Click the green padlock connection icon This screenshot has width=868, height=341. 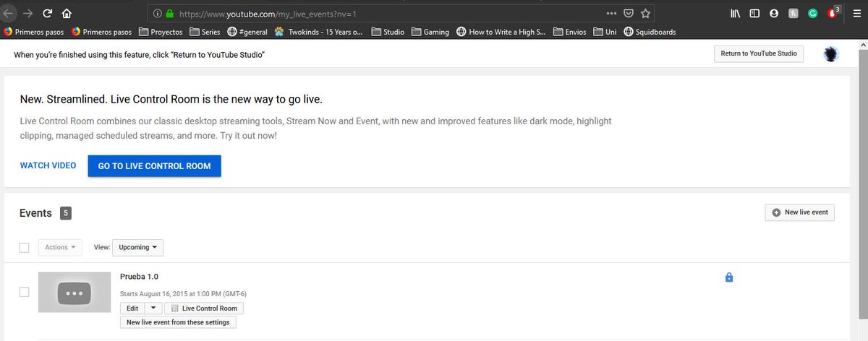170,14
